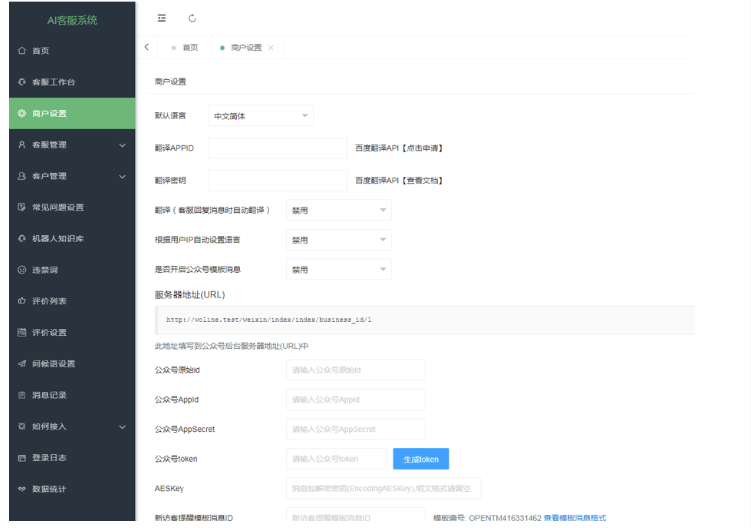Click the user icon for 客户管理
The height and width of the screenshot is (528, 751).
tap(22, 176)
